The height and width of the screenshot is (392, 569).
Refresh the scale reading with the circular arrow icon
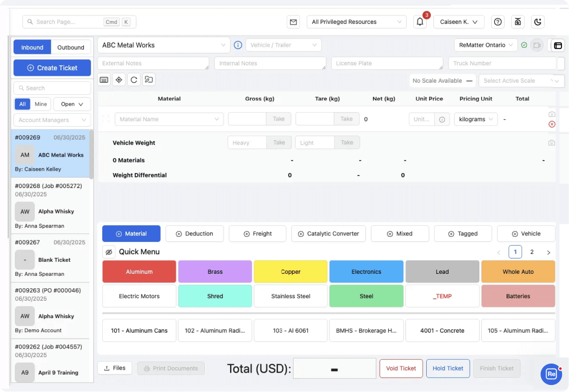click(x=134, y=79)
